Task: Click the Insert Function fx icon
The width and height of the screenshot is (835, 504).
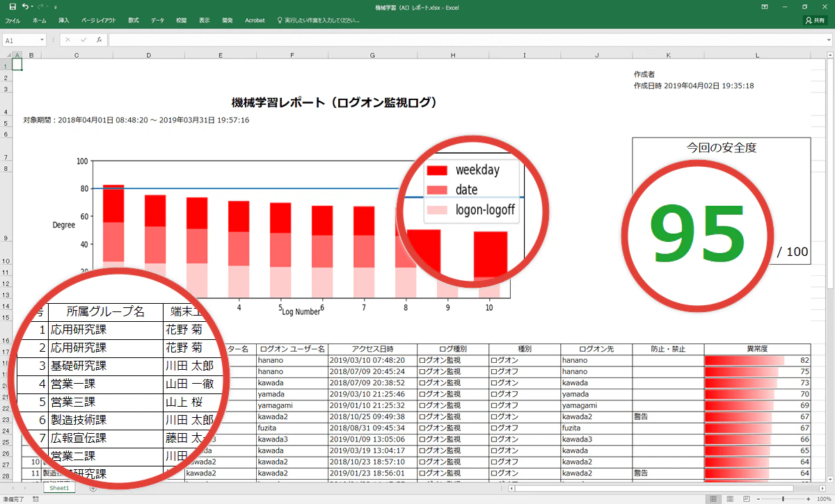Action: (100, 40)
